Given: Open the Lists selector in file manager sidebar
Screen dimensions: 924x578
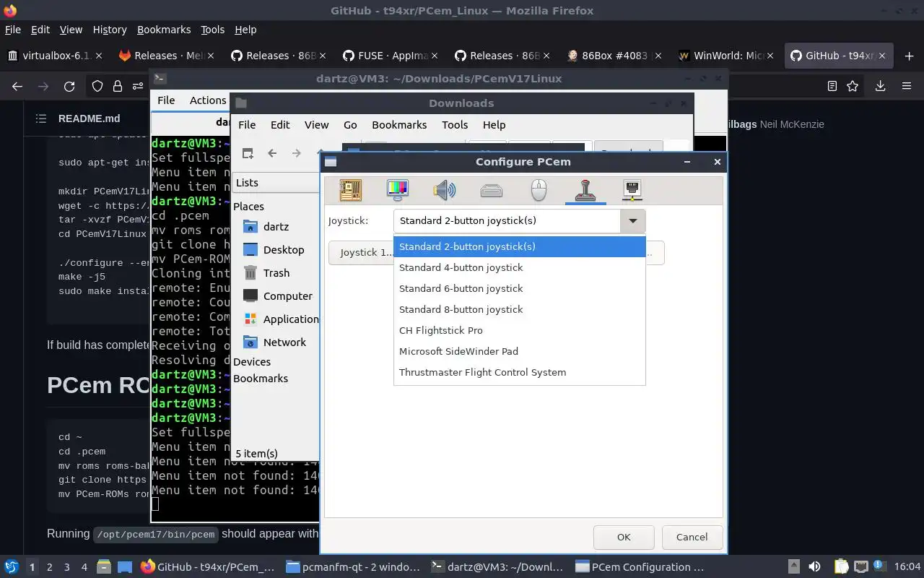Looking at the screenshot, I should click(x=276, y=183).
